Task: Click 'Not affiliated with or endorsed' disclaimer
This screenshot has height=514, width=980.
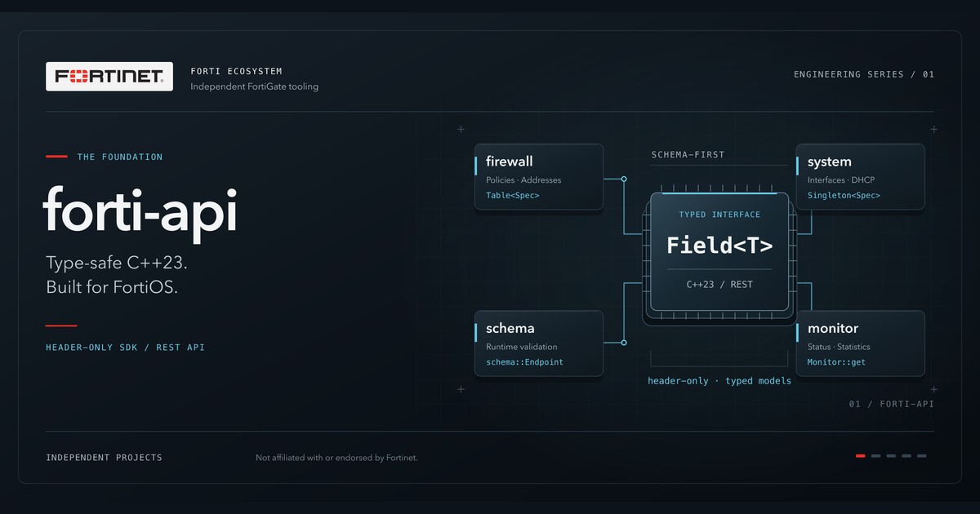Action: [336, 458]
